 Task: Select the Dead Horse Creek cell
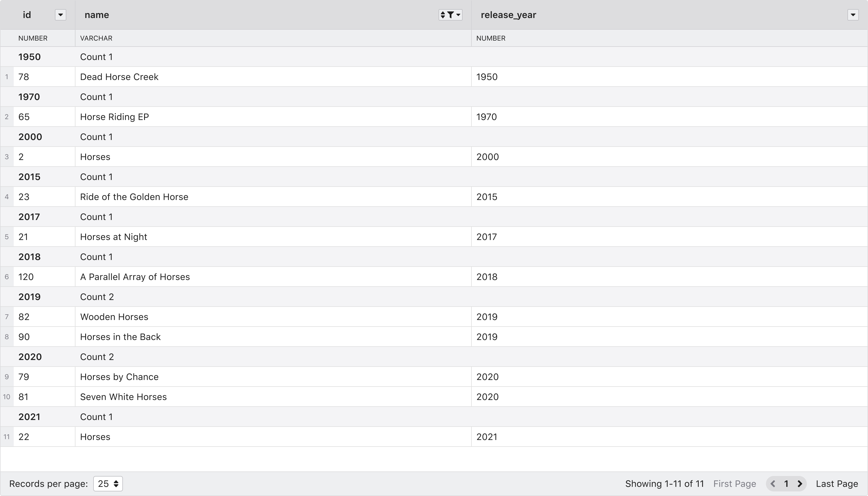[x=119, y=77]
